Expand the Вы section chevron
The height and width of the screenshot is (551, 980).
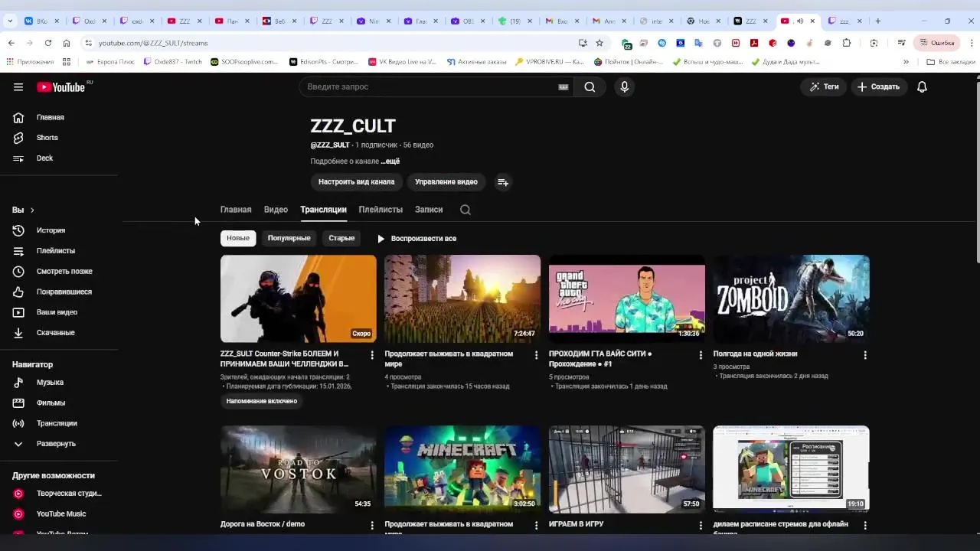click(x=32, y=210)
